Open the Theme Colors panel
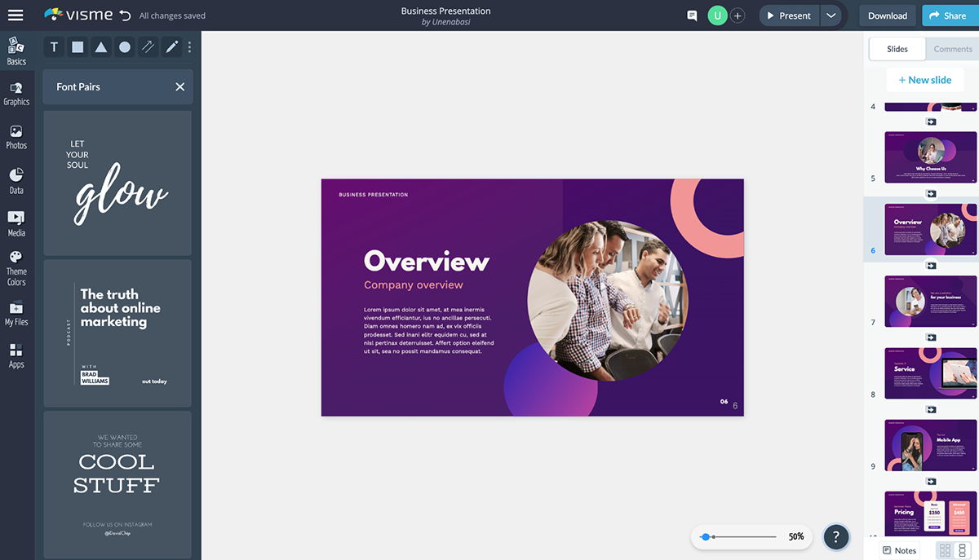The height and width of the screenshot is (560, 979). click(16, 269)
